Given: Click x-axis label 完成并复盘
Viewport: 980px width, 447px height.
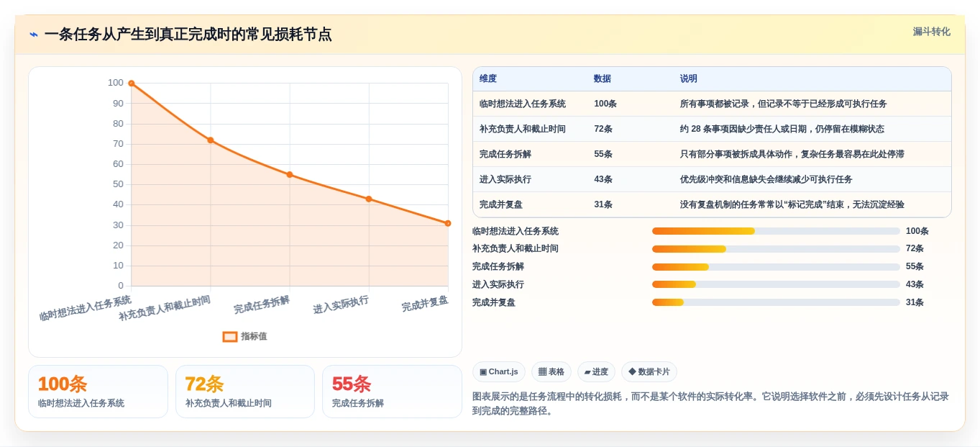Looking at the screenshot, I should tap(425, 304).
